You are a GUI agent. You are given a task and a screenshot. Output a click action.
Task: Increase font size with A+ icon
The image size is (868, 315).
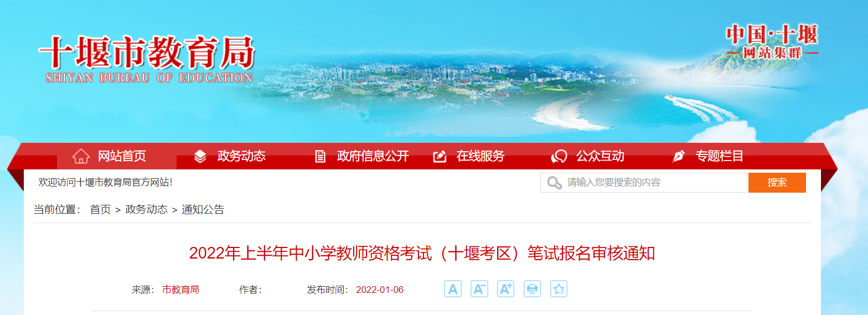click(x=506, y=289)
